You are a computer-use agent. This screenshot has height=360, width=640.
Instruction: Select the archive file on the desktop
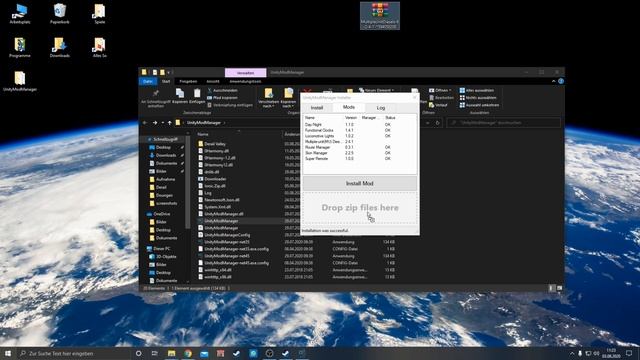(x=380, y=16)
